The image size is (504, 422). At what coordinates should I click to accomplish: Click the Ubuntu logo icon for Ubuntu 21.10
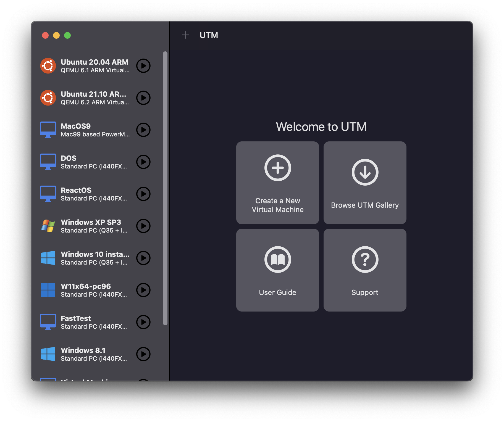[x=48, y=98]
